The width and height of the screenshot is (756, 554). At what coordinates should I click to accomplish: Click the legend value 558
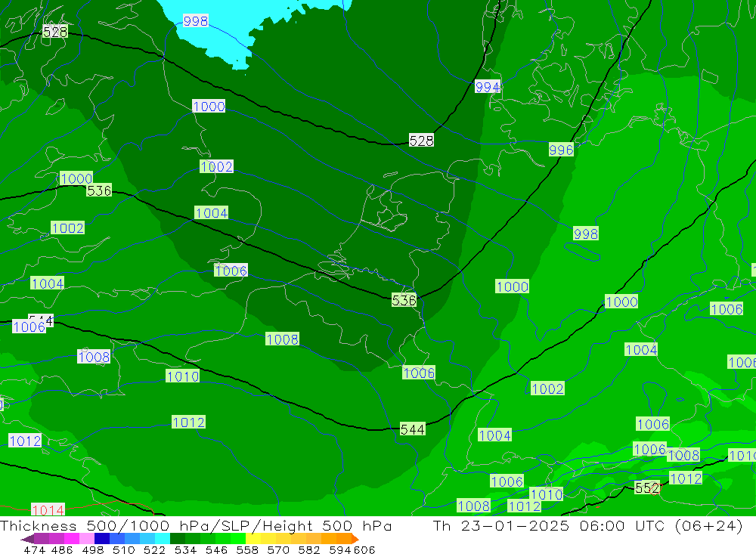[247, 549]
